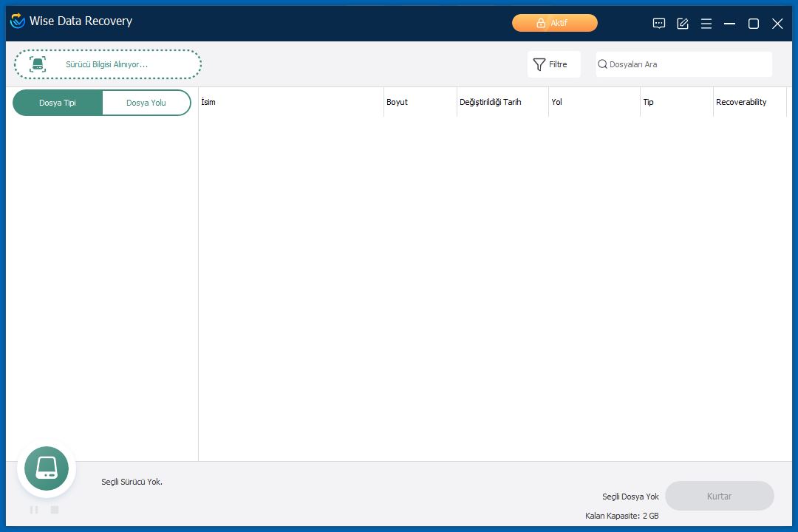This screenshot has width=798, height=532.
Task: Sort by Değiştirildiği Tarih column header
Action: 503,102
